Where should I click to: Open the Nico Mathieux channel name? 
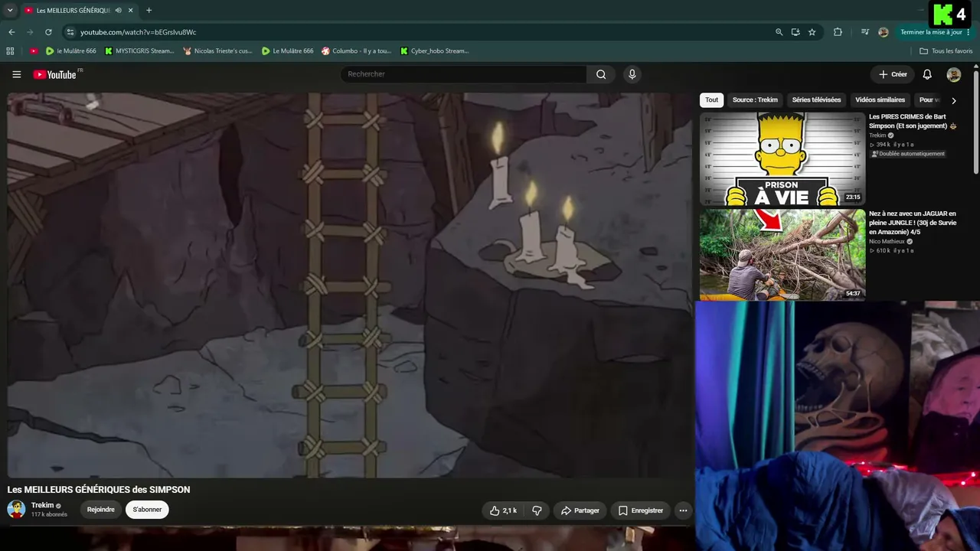tap(888, 241)
